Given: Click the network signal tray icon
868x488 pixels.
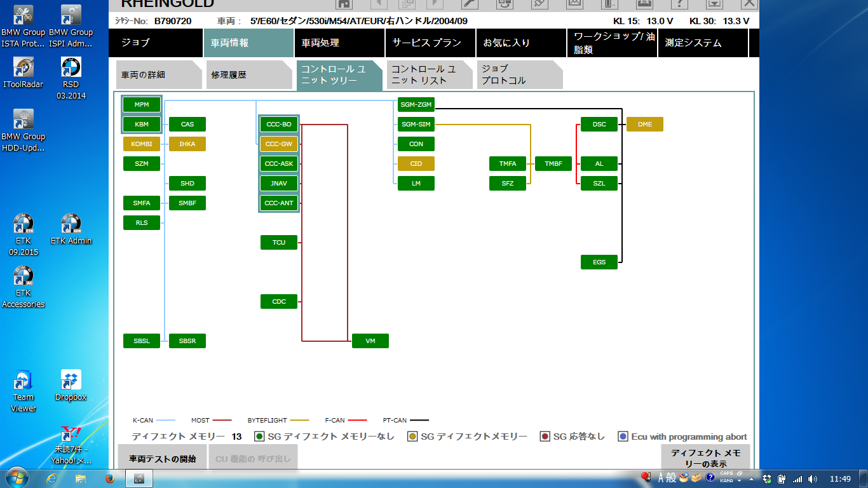Looking at the screenshot, I should coord(797,479).
